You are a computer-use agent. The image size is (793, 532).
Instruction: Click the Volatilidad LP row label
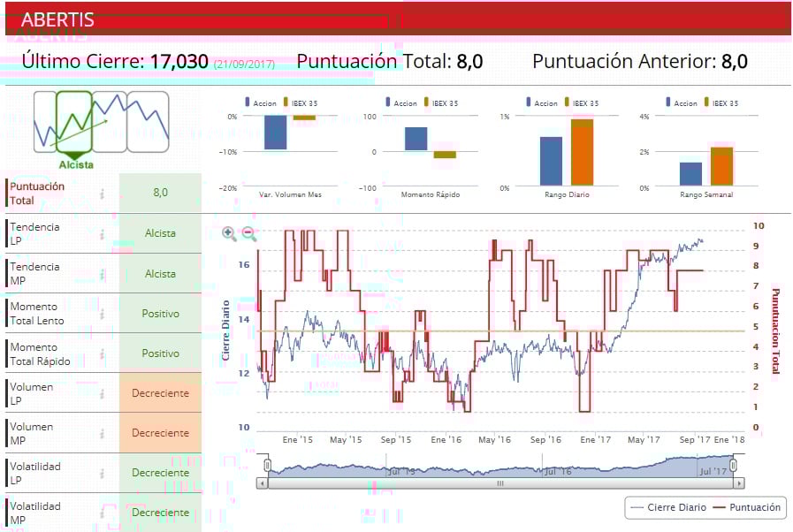pos(35,474)
